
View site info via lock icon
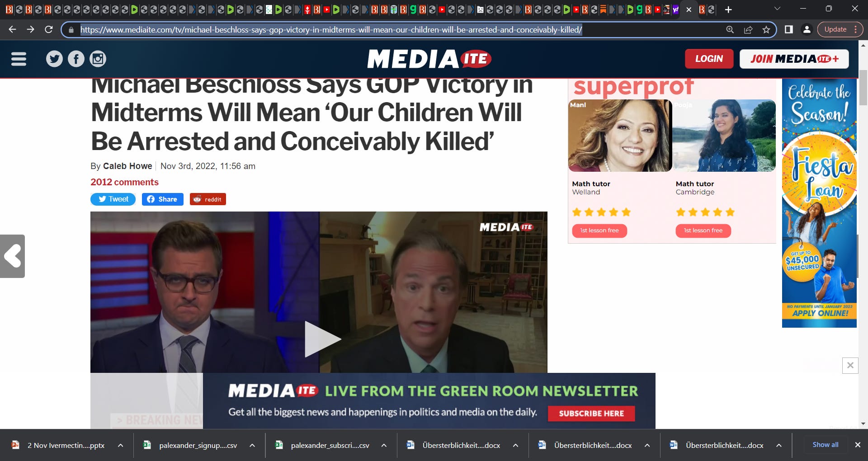coord(71,30)
